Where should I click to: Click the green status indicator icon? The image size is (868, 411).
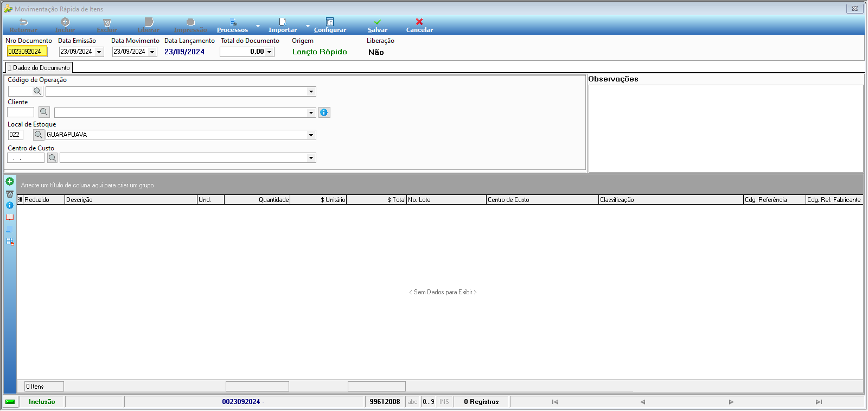(10, 402)
